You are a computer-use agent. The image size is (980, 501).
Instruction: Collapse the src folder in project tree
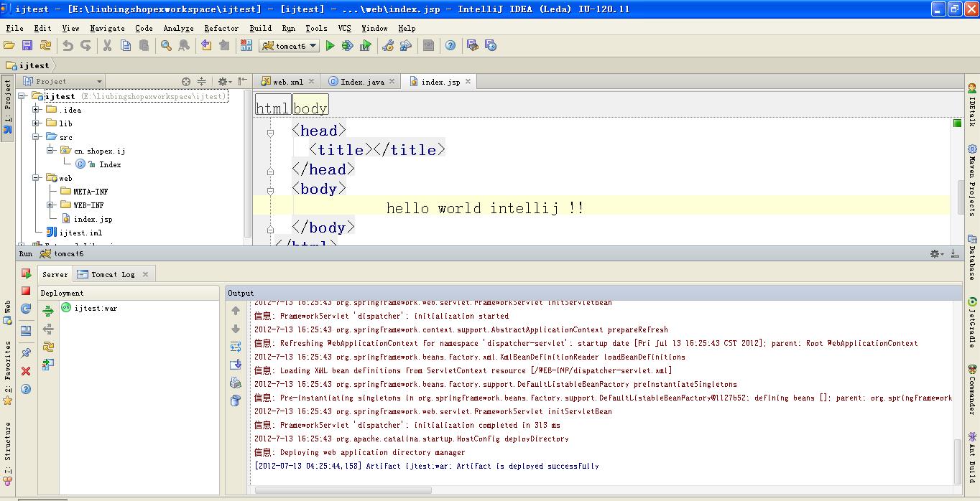point(36,137)
